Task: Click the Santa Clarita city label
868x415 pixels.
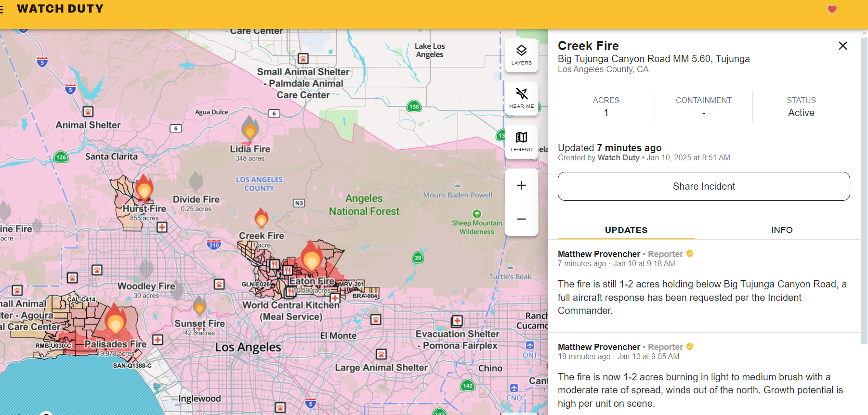Action: tap(111, 156)
